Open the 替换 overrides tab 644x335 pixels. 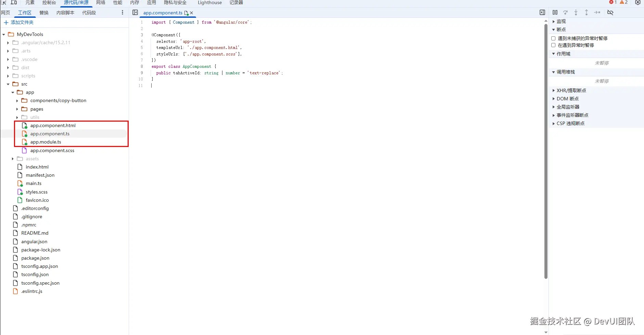click(x=44, y=13)
